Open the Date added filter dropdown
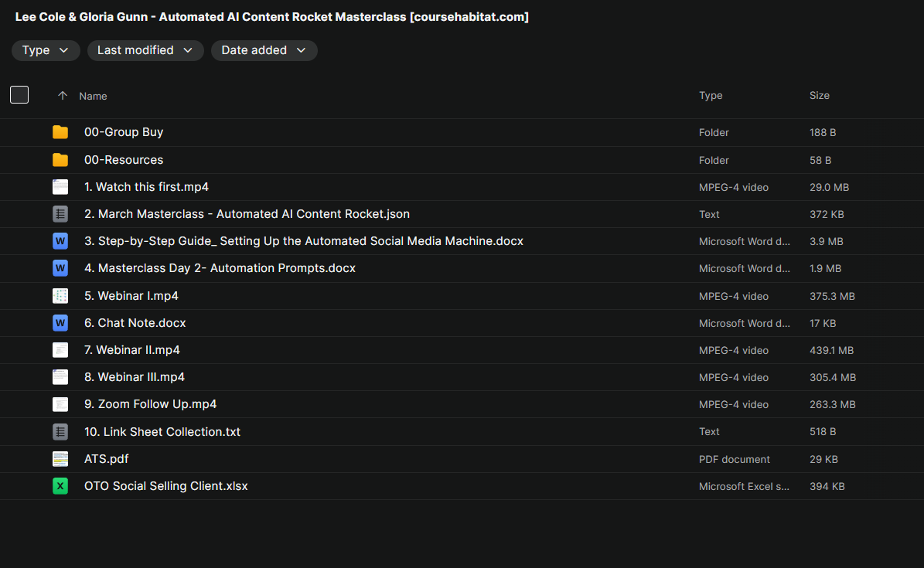Image resolution: width=924 pixels, height=568 pixels. pyautogui.click(x=264, y=50)
